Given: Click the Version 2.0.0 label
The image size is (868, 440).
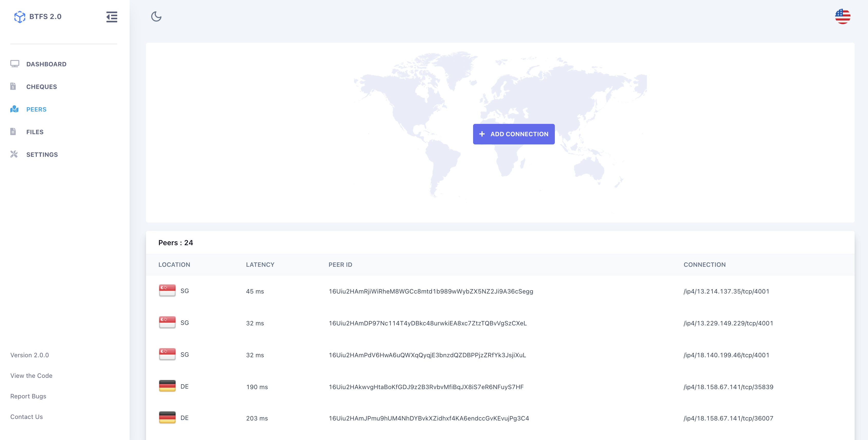Looking at the screenshot, I should (29, 355).
